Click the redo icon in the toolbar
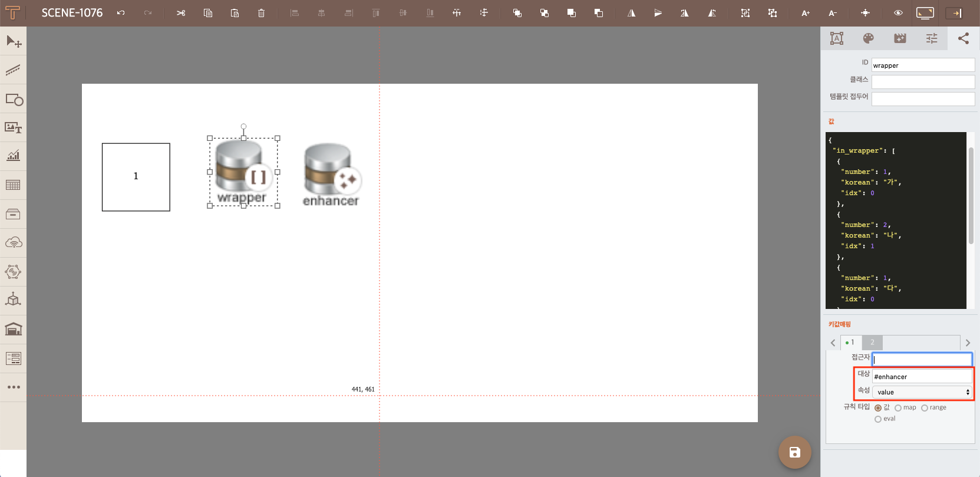Screen dimensions: 980x477 (148, 13)
